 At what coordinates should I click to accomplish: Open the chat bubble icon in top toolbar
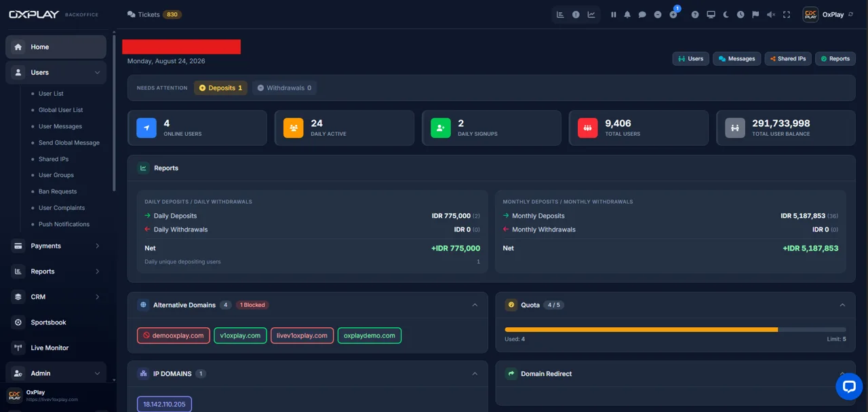click(642, 14)
